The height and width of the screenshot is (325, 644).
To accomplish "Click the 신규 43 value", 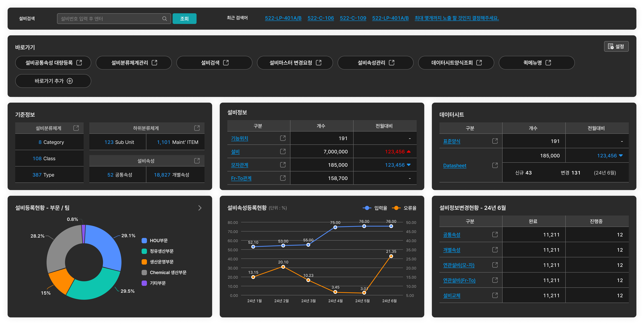I will (523, 173).
